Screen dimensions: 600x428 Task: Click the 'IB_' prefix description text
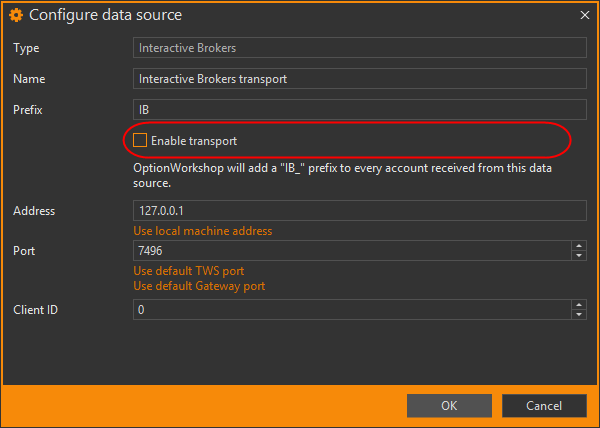tap(345, 176)
